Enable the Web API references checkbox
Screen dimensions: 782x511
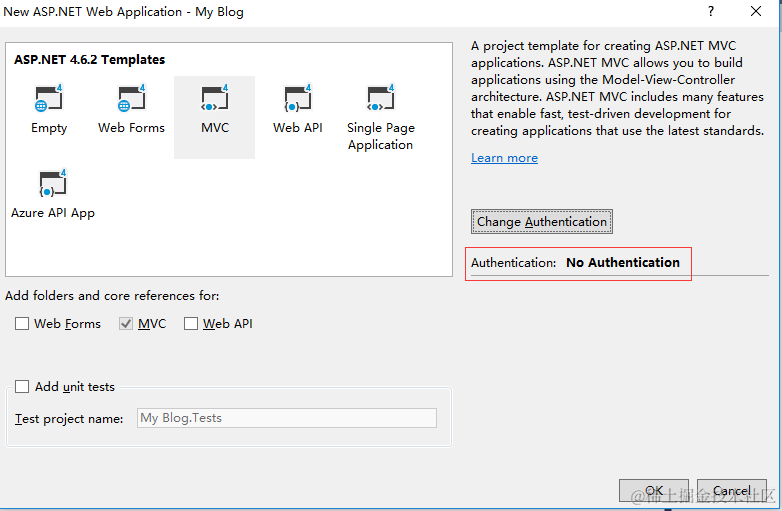[191, 324]
